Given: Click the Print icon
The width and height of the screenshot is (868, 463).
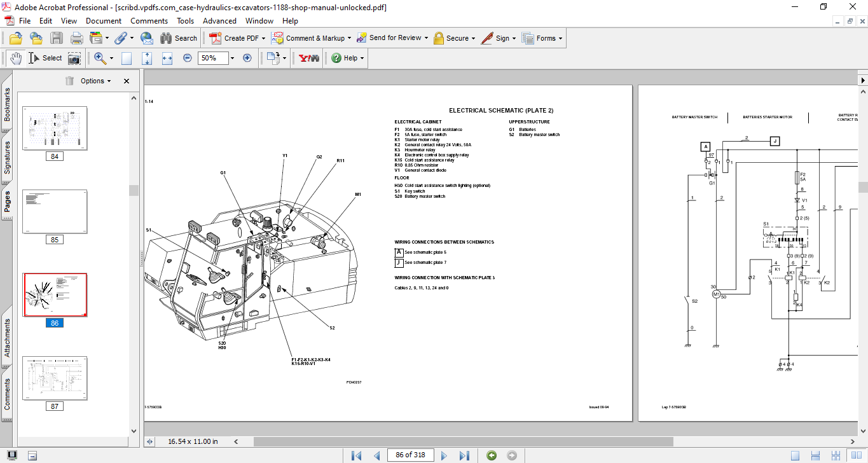Looking at the screenshot, I should click(x=76, y=38).
